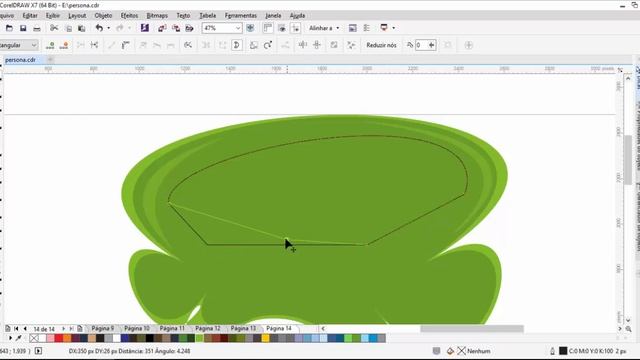Click the horizontal scrollbar thumb

(x=472, y=329)
